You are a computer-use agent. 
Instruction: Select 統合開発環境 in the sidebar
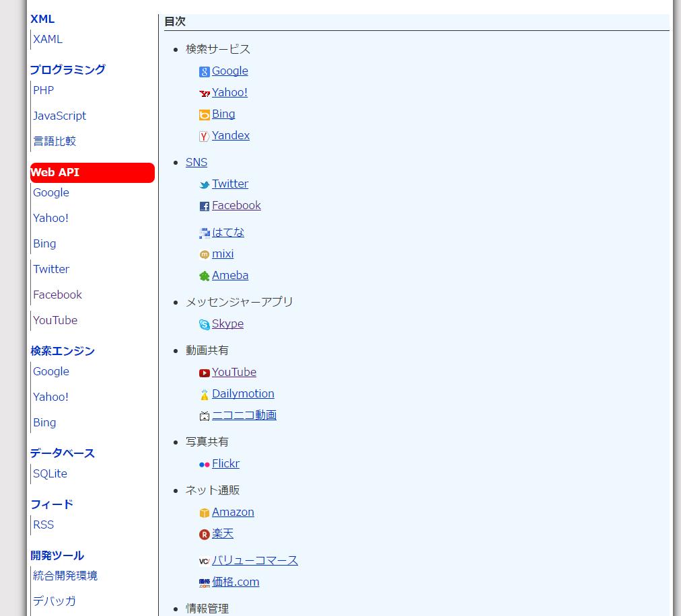pyautogui.click(x=65, y=576)
